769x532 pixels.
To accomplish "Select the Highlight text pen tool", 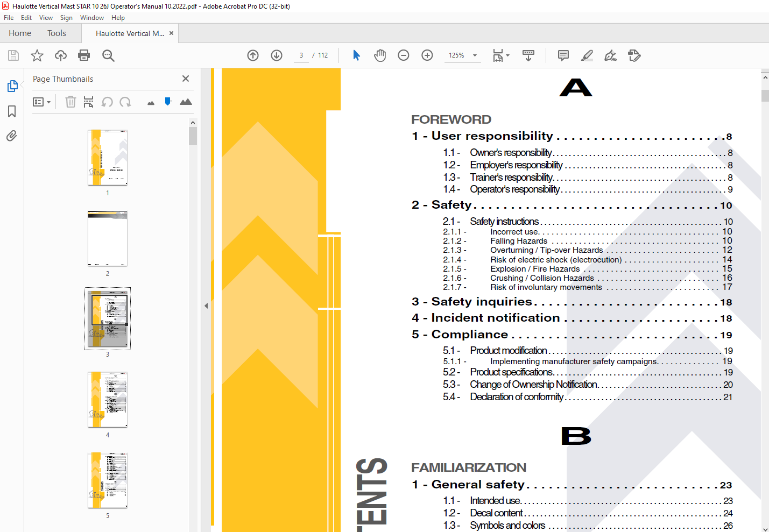I will (x=587, y=55).
